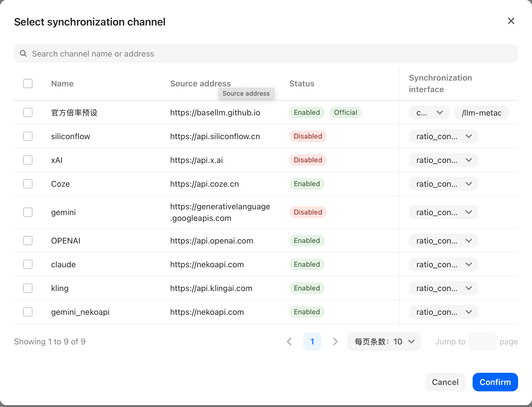Screen dimensions: 532x407
Task: Click the https://api.coze.cn address
Action: pyautogui.click(x=205, y=184)
